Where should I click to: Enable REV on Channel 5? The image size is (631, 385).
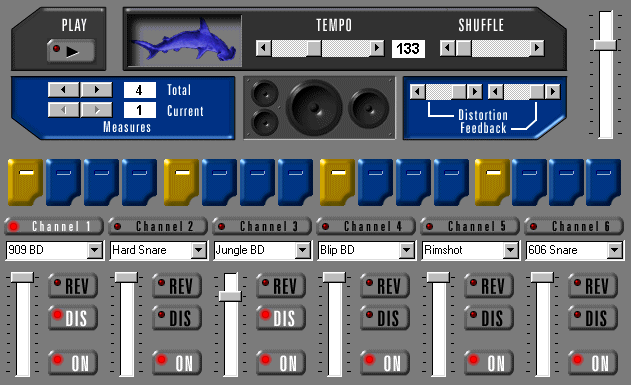click(x=489, y=286)
